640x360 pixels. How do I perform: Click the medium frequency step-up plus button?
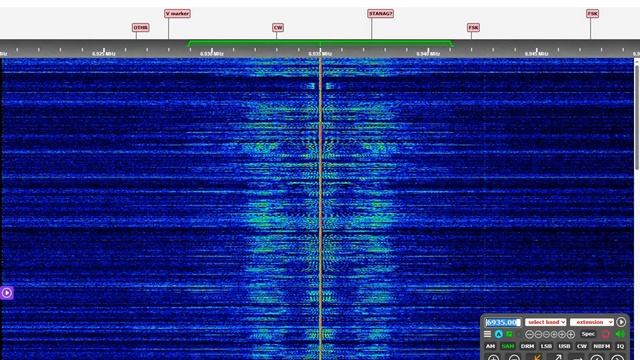pos(562,334)
